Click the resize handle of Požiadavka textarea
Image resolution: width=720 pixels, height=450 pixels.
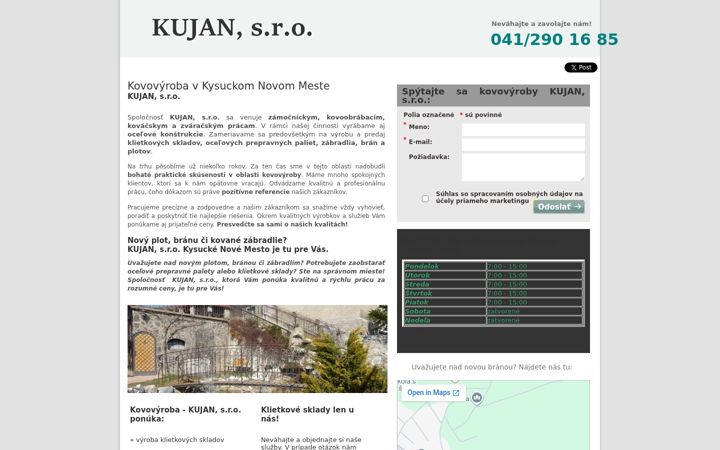582,179
